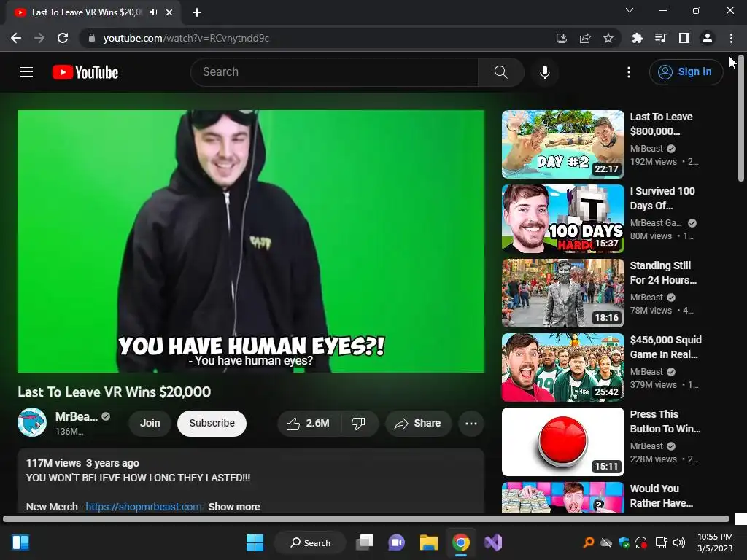The image size is (747, 560).
Task: Open Chat app icon on taskbar
Action: click(396, 542)
